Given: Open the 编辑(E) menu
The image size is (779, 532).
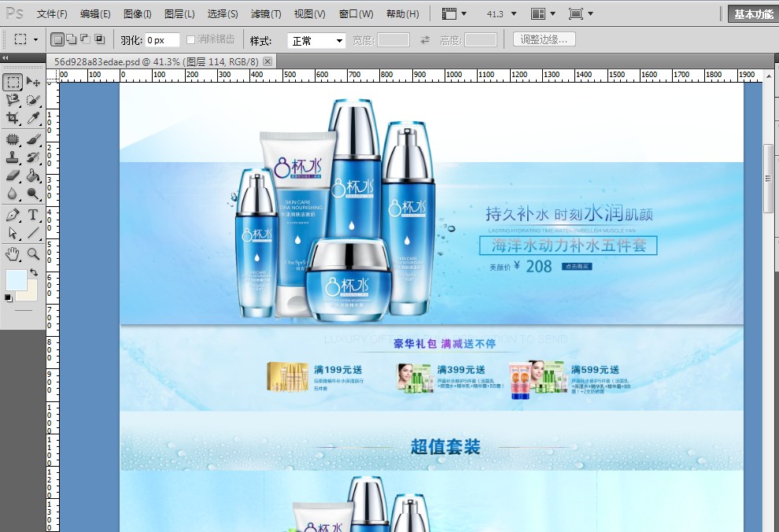Looking at the screenshot, I should click(x=95, y=14).
